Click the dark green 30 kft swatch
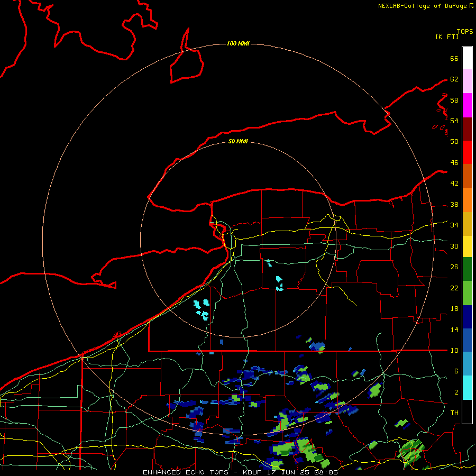476x476 pixels. 467,269
